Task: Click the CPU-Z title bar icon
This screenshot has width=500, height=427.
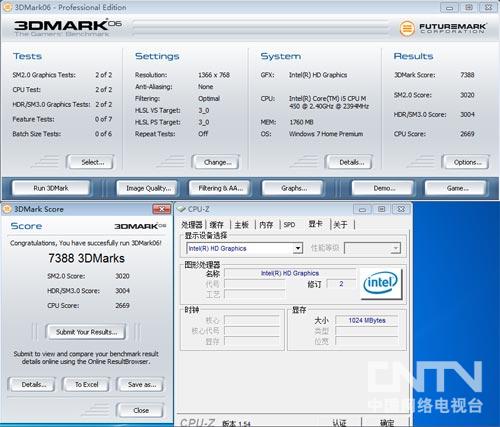Action: click(181, 209)
